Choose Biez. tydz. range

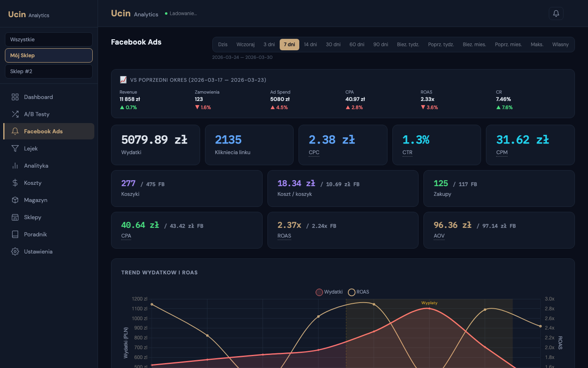pos(408,45)
